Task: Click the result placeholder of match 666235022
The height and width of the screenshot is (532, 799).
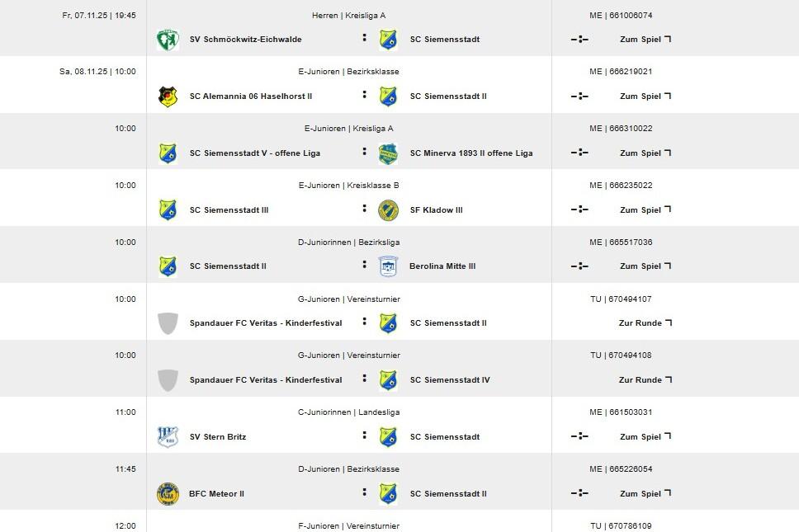Action: click(579, 210)
